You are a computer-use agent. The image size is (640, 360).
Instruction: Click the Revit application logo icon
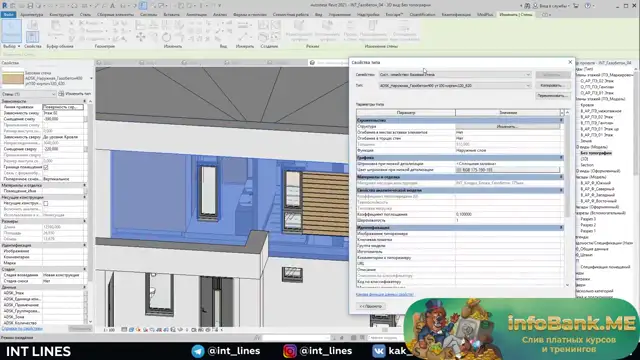(x=5, y=6)
